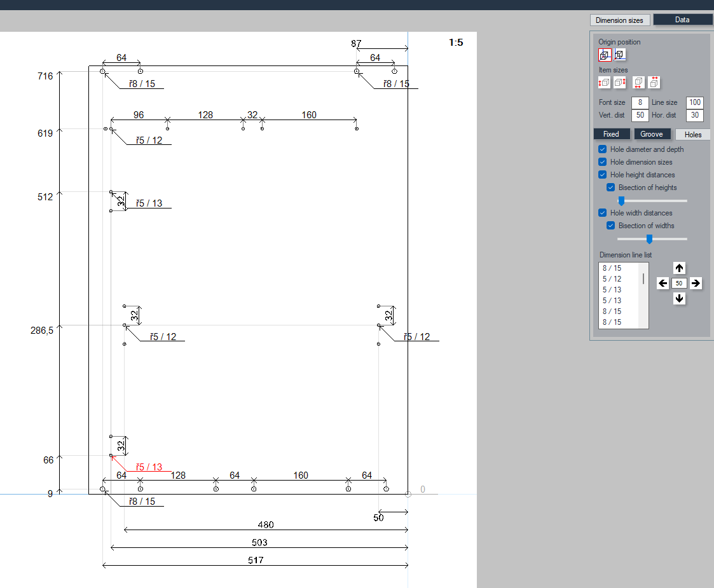The height and width of the screenshot is (588, 714).
Task: Click the Bisection of heights slider handle
Action: pos(621,201)
